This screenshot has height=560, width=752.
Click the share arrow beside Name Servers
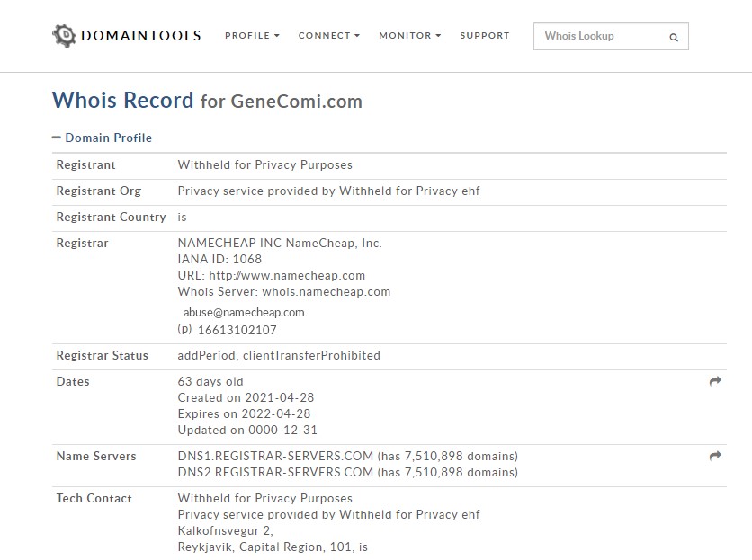pyautogui.click(x=715, y=456)
